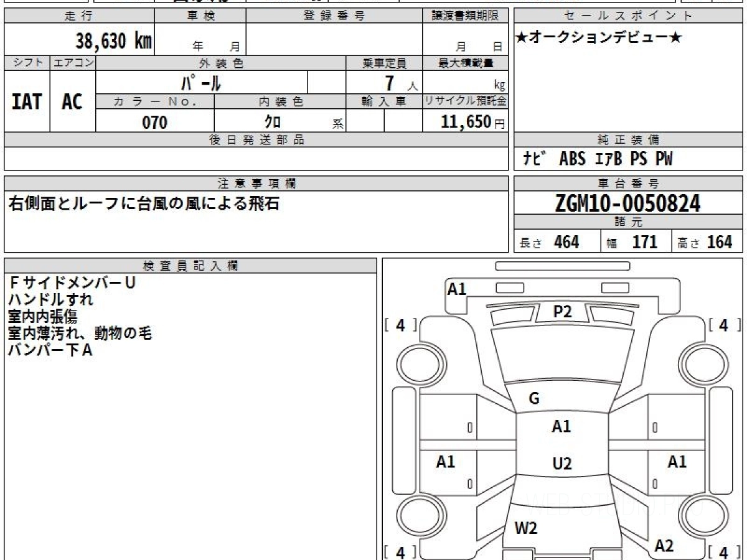Select the equipment list ナビ ABS エアB PS PW

(x=598, y=159)
